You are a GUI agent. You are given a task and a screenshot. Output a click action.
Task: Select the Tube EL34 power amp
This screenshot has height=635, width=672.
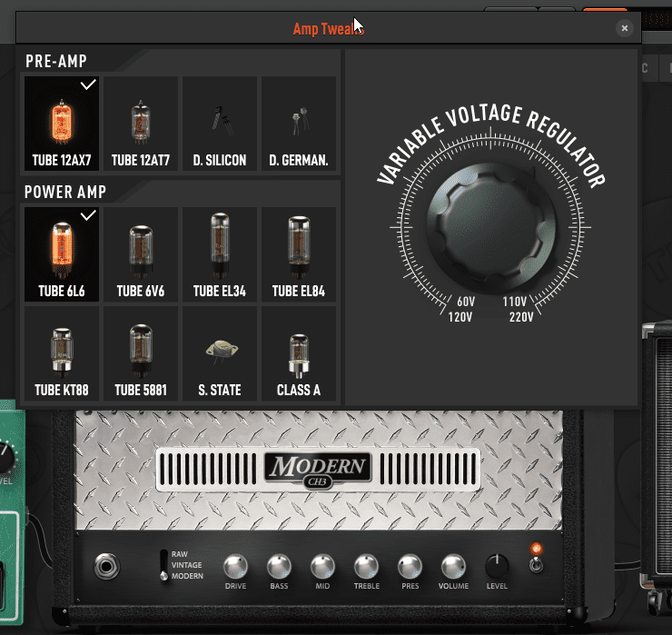pos(220,254)
